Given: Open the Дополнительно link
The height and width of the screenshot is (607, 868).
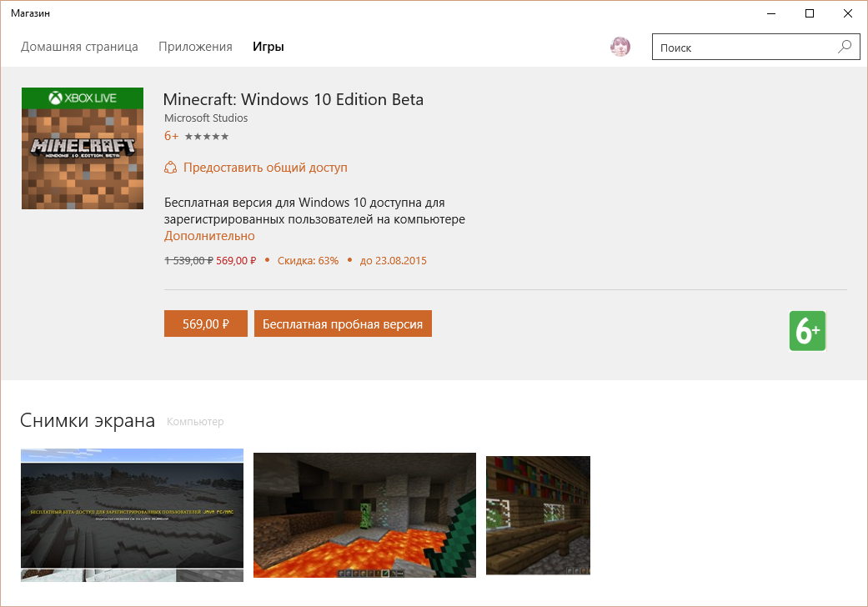Looking at the screenshot, I should point(209,236).
